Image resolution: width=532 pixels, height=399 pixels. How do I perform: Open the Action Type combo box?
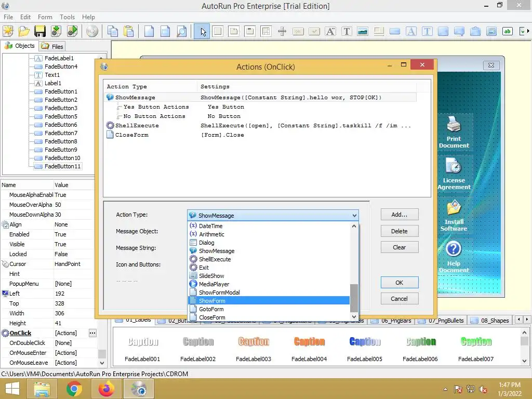[x=273, y=216]
